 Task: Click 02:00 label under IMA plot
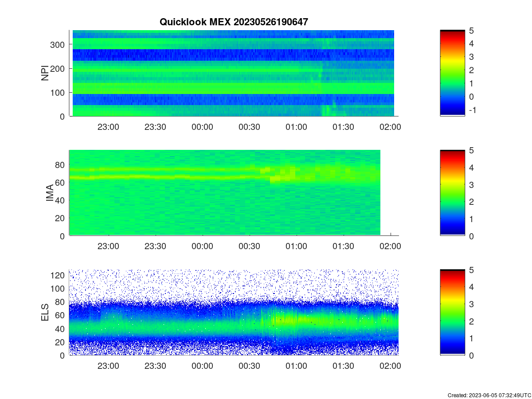390,246
